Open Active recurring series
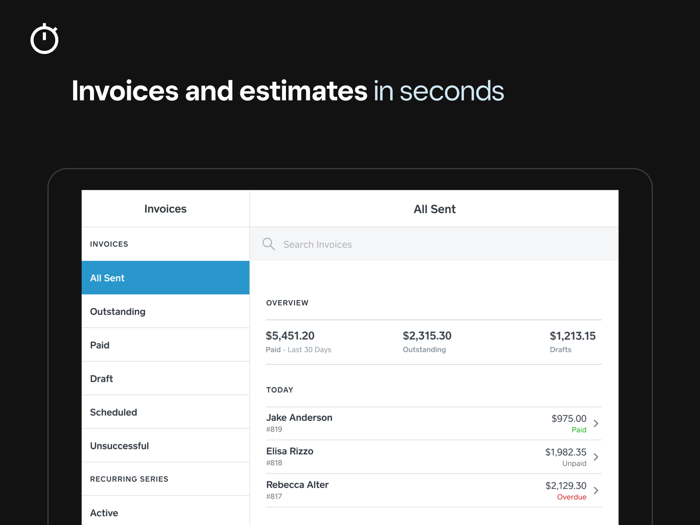Viewport: 700px width, 525px height. tap(166, 512)
